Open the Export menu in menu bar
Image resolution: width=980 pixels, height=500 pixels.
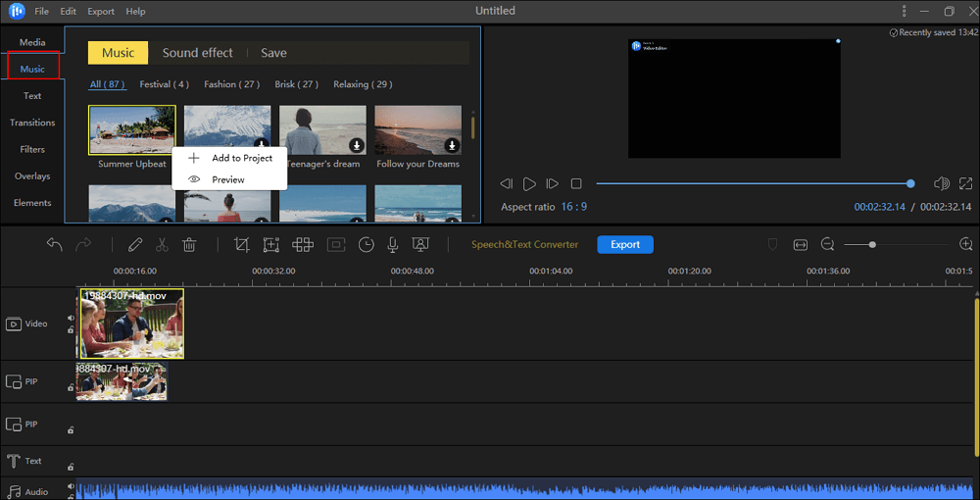pos(100,12)
